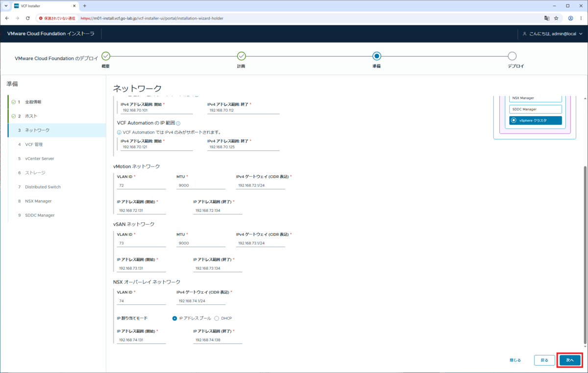Click the VMware Cloud Foundation インストーラ title
The width and height of the screenshot is (588, 373).
[51, 34]
